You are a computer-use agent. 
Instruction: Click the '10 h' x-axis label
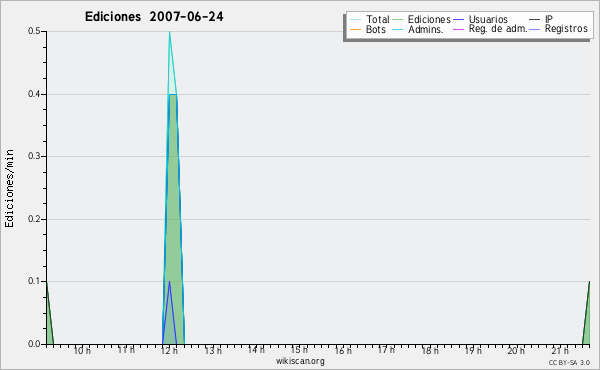point(82,350)
